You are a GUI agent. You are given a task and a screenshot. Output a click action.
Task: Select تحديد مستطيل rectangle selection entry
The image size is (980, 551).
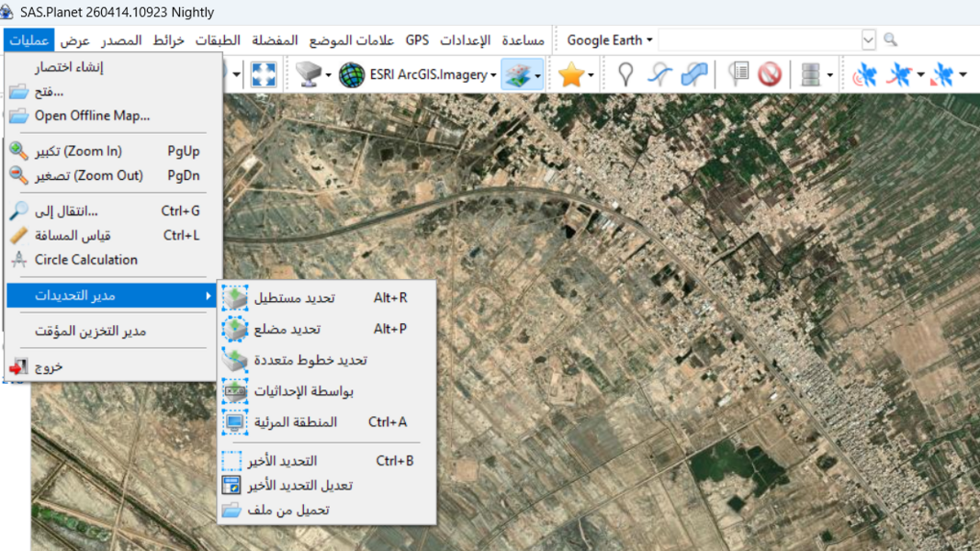click(x=294, y=298)
